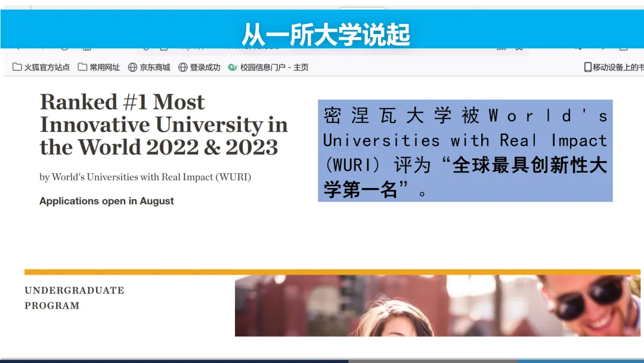
Task: Click the Ranked #1 Most Innovative University heading
Action: 163,125
